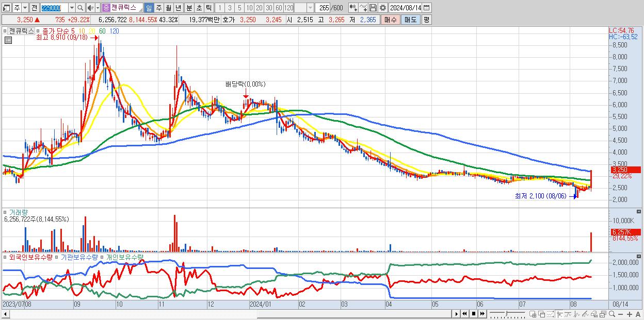Click the 외국인보유수량 indicator label
The height and width of the screenshot is (320, 644).
tap(31, 257)
